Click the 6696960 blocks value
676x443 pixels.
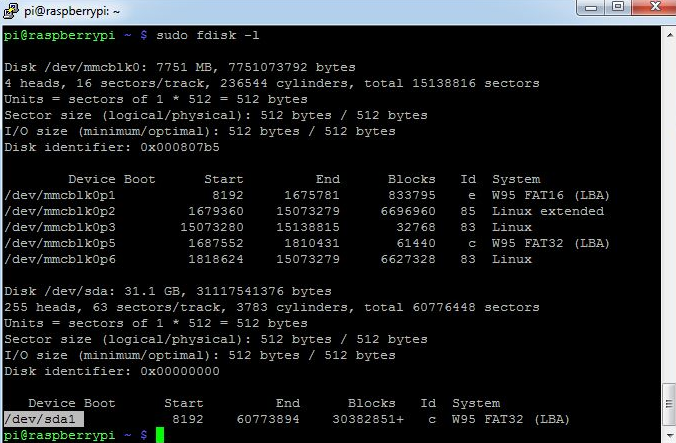tap(408, 211)
